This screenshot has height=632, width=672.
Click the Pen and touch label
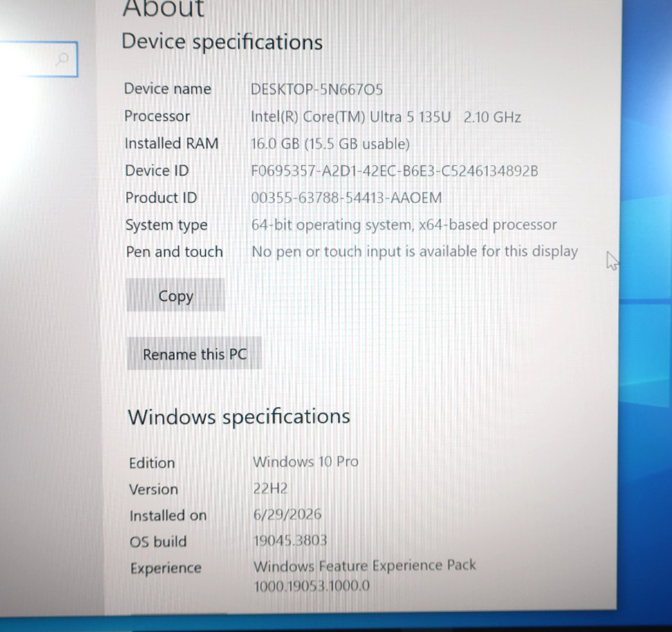(x=174, y=252)
